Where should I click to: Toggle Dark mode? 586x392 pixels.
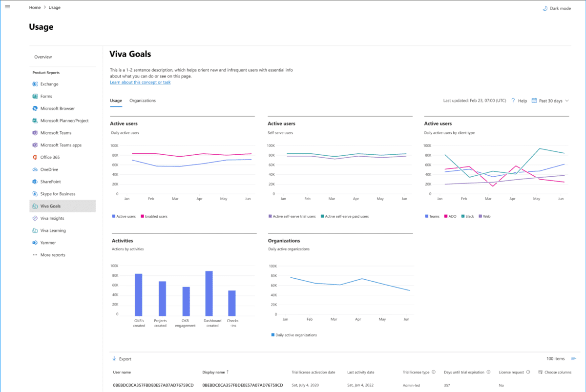(557, 8)
